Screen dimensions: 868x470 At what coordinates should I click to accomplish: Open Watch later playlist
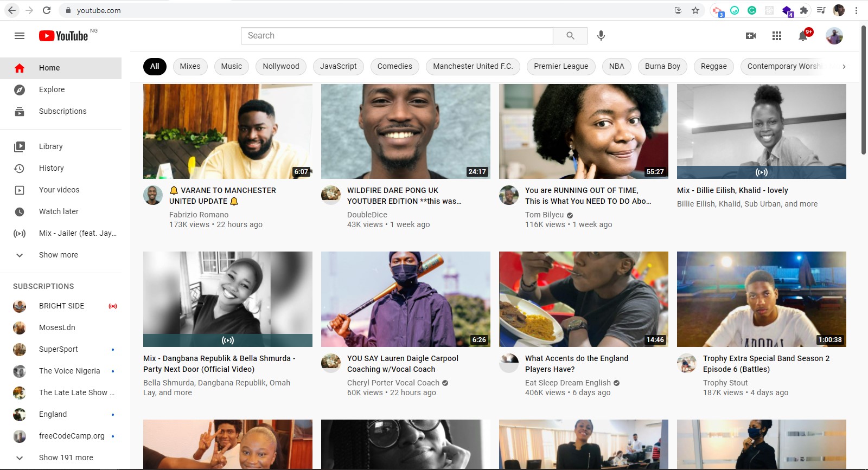[61, 211]
